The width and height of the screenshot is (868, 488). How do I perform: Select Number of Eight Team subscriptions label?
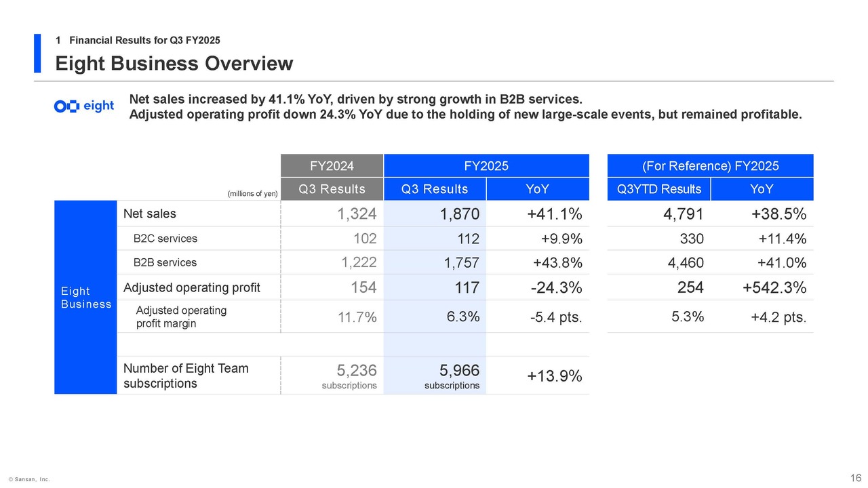point(186,375)
